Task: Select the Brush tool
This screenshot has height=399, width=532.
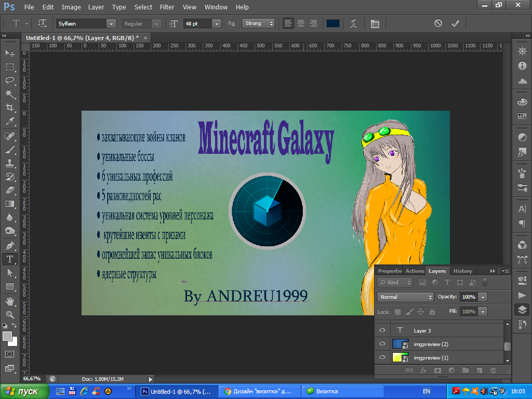Action: (x=10, y=150)
